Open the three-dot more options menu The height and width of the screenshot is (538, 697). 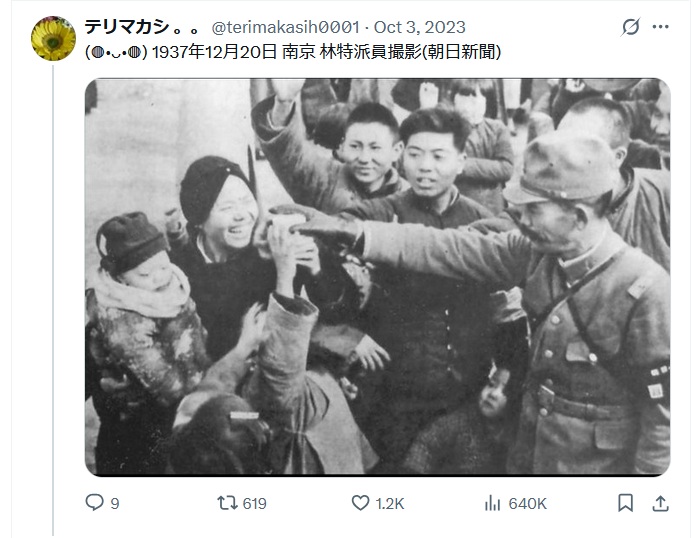(x=661, y=27)
